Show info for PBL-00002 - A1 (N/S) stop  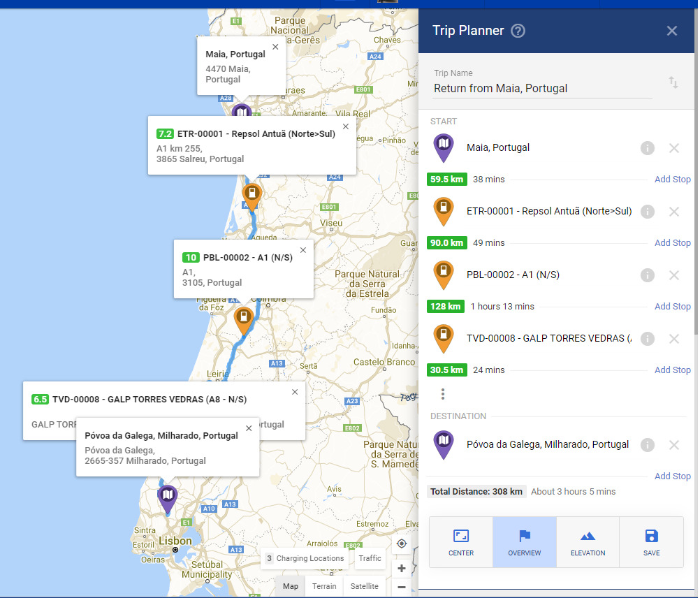648,275
